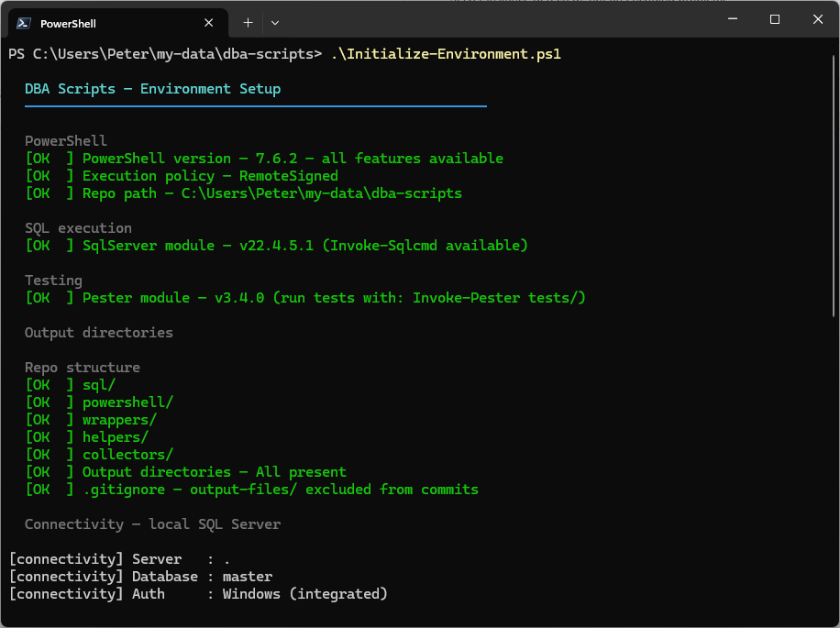Click the [connectivity] Server line
840x628 pixels.
pyautogui.click(x=119, y=559)
